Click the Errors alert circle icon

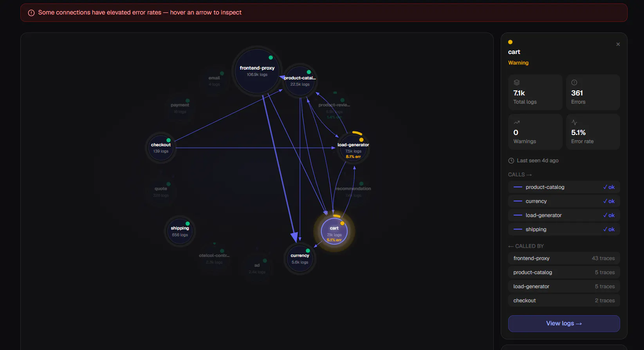tap(574, 83)
